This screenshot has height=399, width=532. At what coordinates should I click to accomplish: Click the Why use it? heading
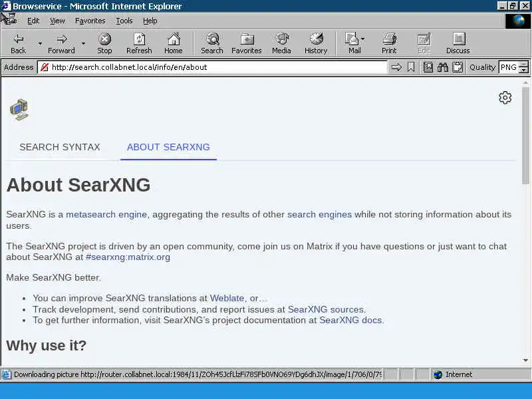47,346
